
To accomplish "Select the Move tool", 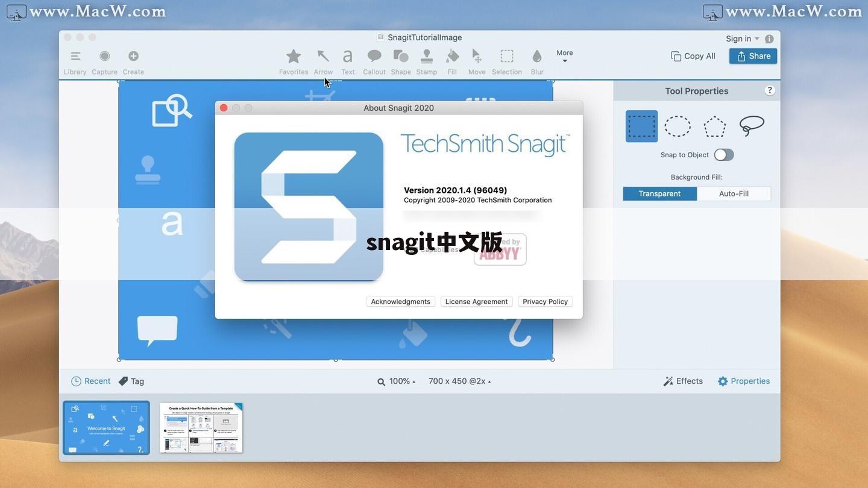I will [x=477, y=56].
